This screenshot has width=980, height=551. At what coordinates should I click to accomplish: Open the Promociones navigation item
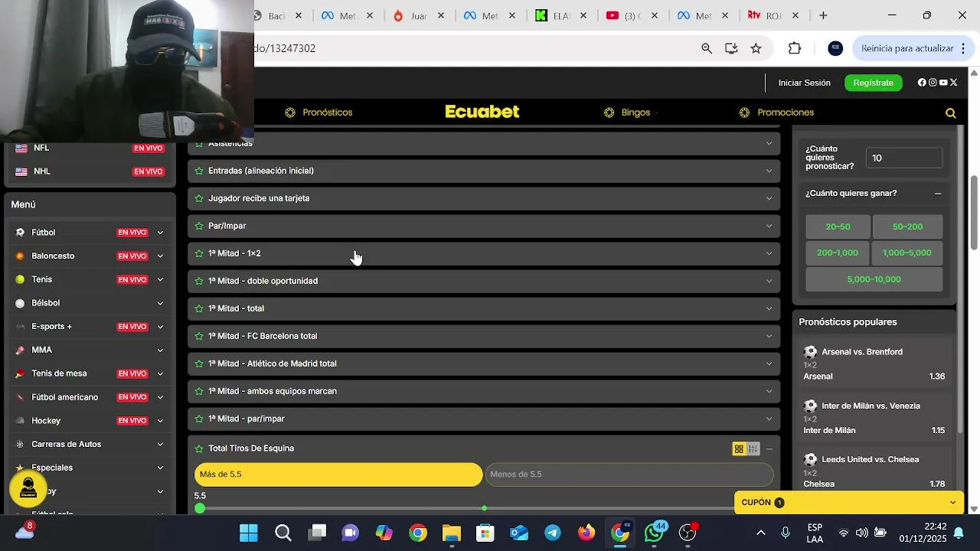786,112
